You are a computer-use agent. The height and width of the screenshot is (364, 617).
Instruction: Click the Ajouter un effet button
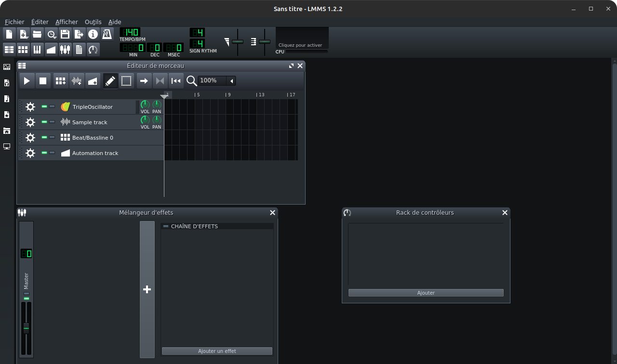point(217,351)
